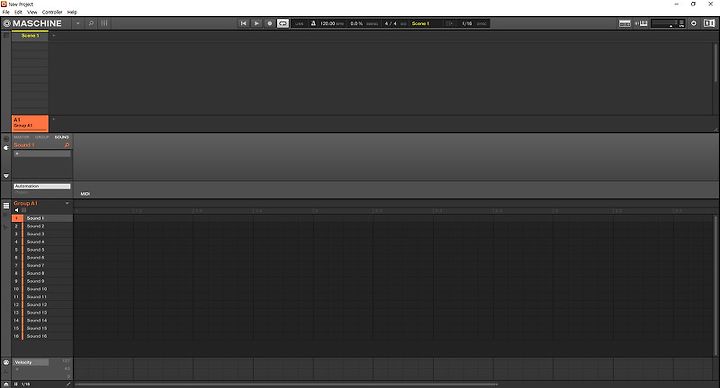Open the Help menu

coord(72,12)
